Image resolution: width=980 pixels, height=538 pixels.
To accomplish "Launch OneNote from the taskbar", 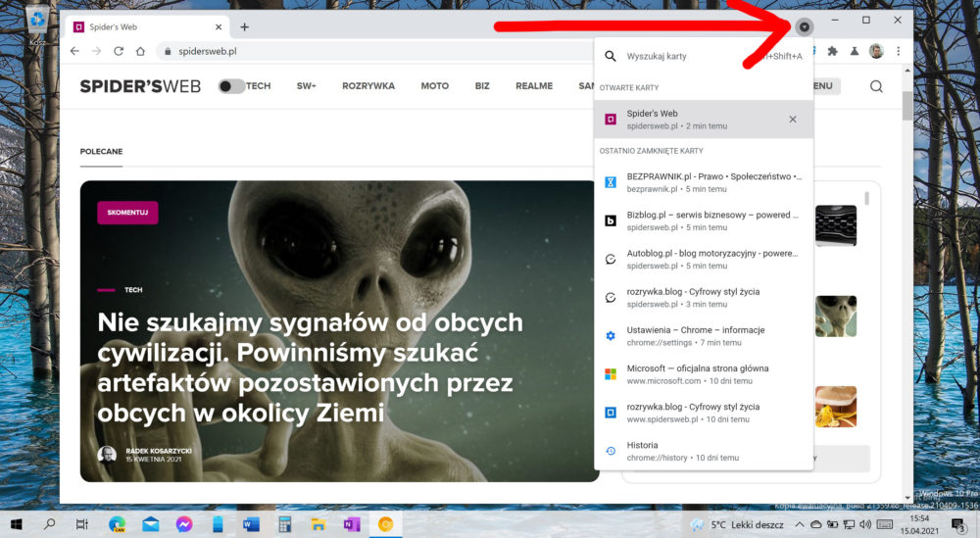I will point(352,524).
